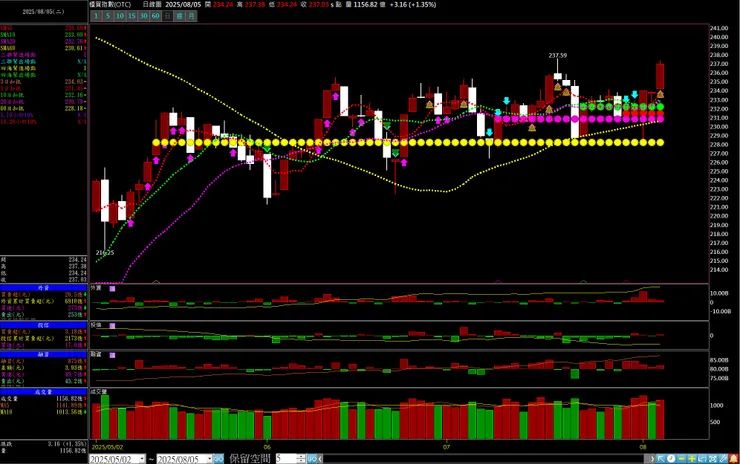The image size is (740, 464).
Task: Select the 10-minute timeframe button
Action: [x=120, y=16]
